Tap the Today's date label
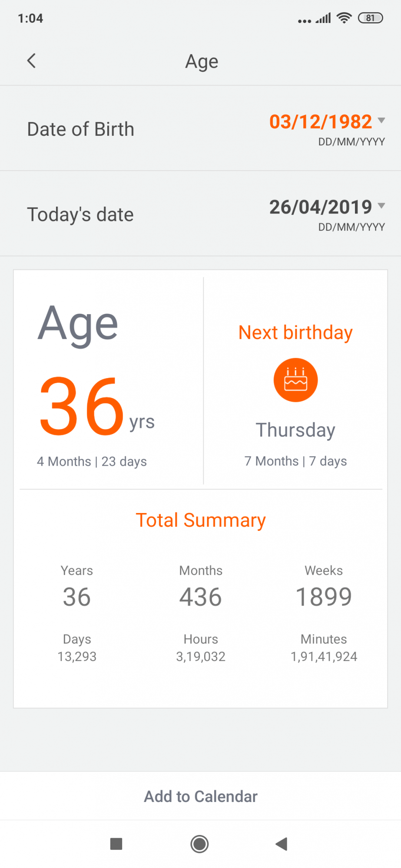401x868 pixels. 80,215
